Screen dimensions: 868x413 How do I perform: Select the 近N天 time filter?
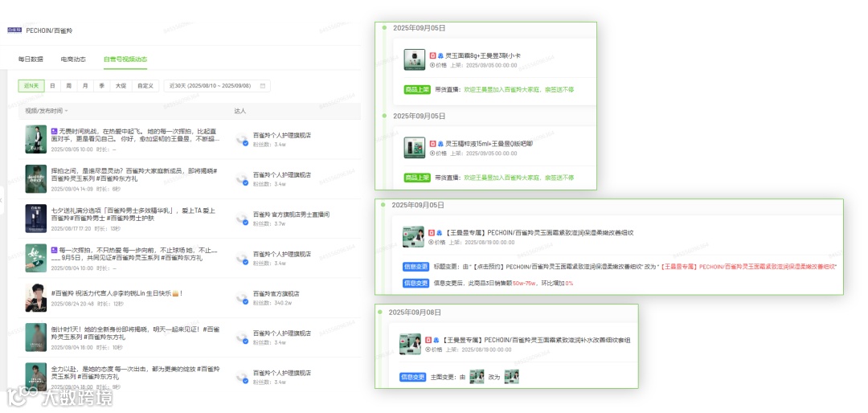[31, 86]
